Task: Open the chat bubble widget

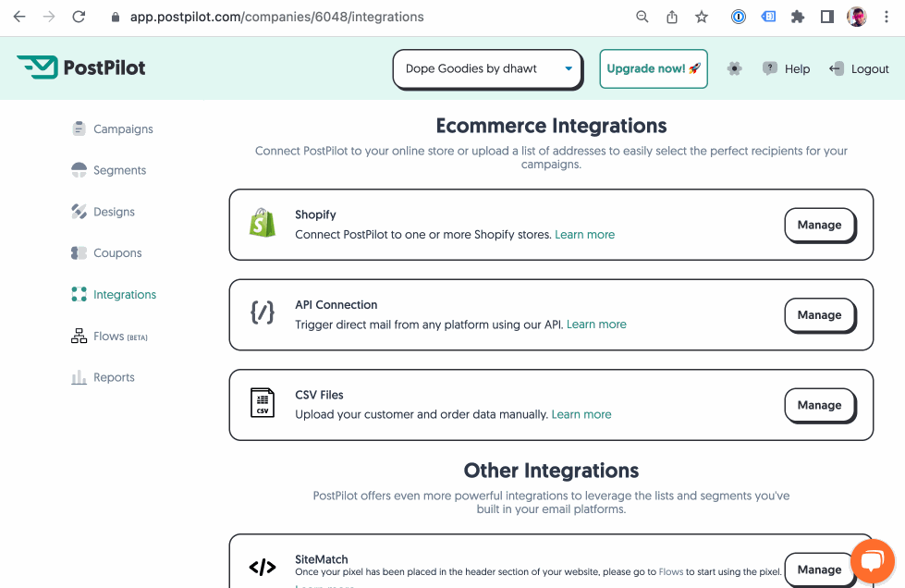Action: (871, 561)
